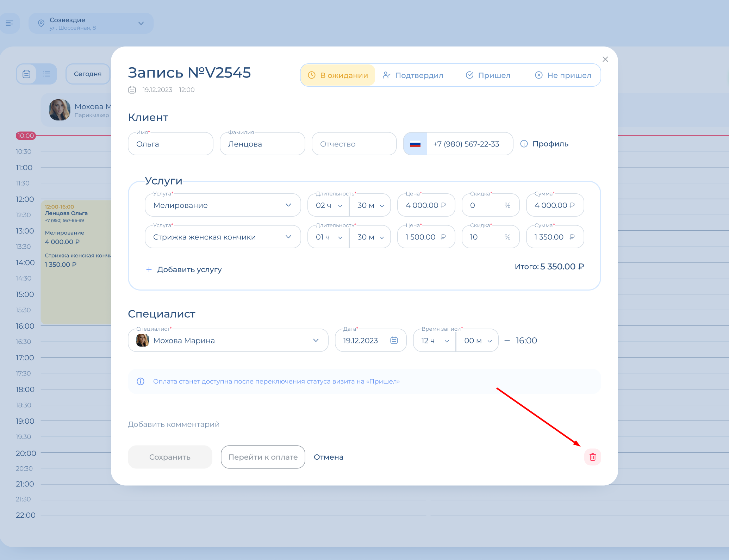The width and height of the screenshot is (729, 560).
Task: Switch to list view icon
Action: pos(46,74)
